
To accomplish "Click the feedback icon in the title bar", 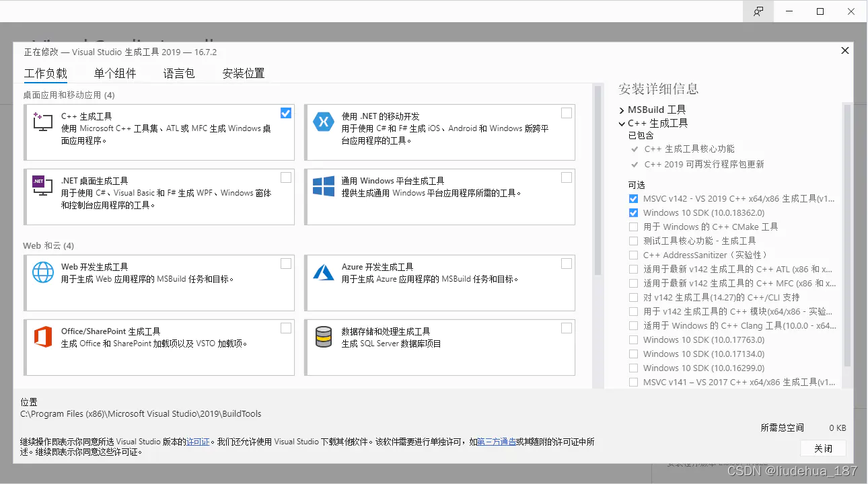I will point(758,11).
